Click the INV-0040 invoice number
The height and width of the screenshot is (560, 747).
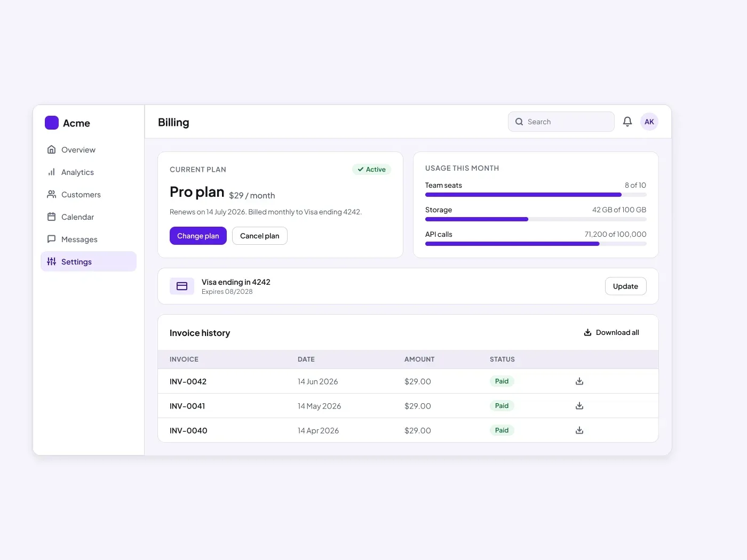[x=188, y=430]
